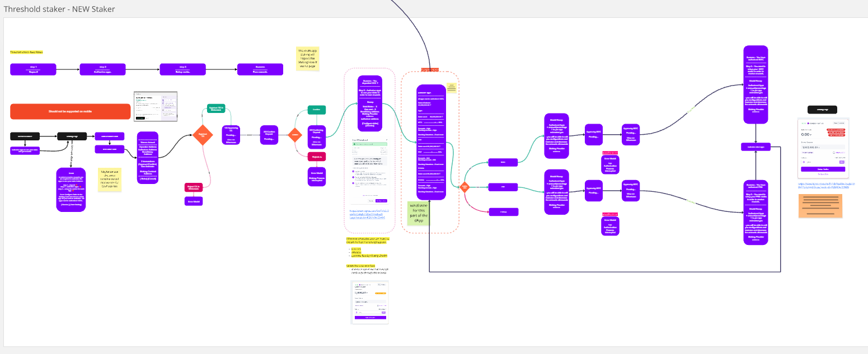Click the yellow-highlighted "Update this copy once" text
The image size is (868, 354).
tap(360, 266)
